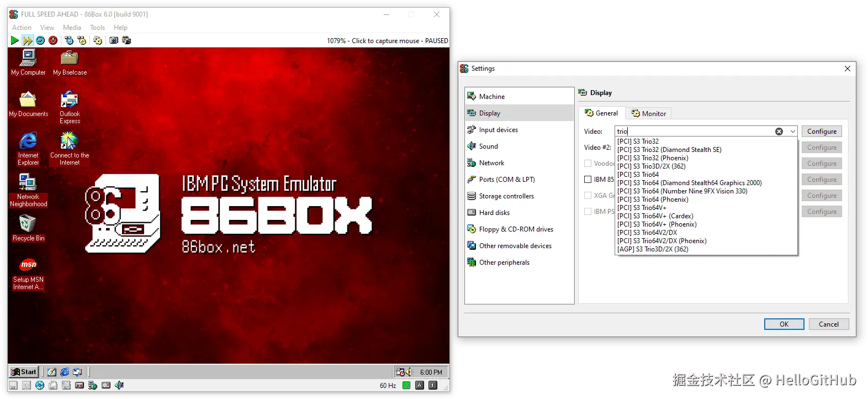Viewport: 868px width, 399px height.
Task: Select Machine in settings sidebar
Action: pos(519,97)
